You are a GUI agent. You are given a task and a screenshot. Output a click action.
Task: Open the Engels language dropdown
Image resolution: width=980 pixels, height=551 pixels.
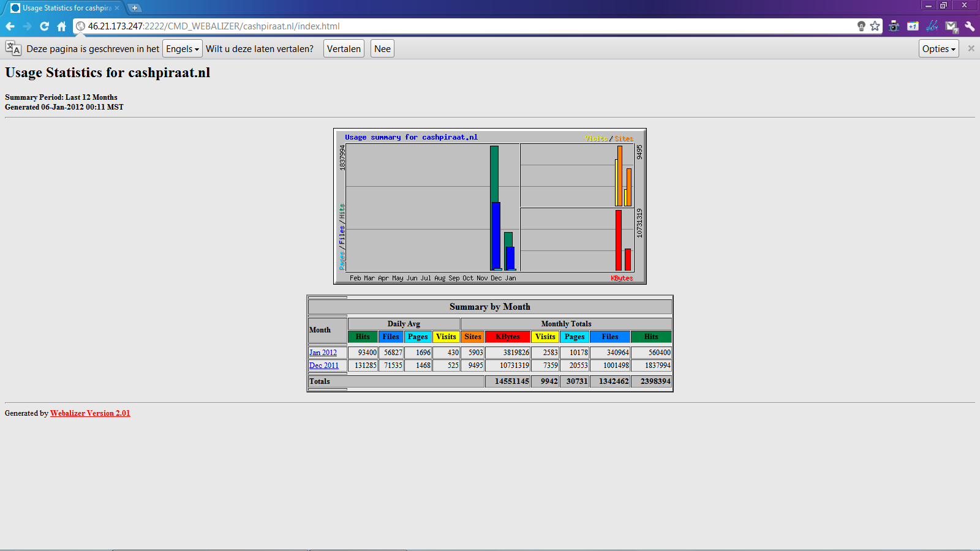tap(183, 49)
